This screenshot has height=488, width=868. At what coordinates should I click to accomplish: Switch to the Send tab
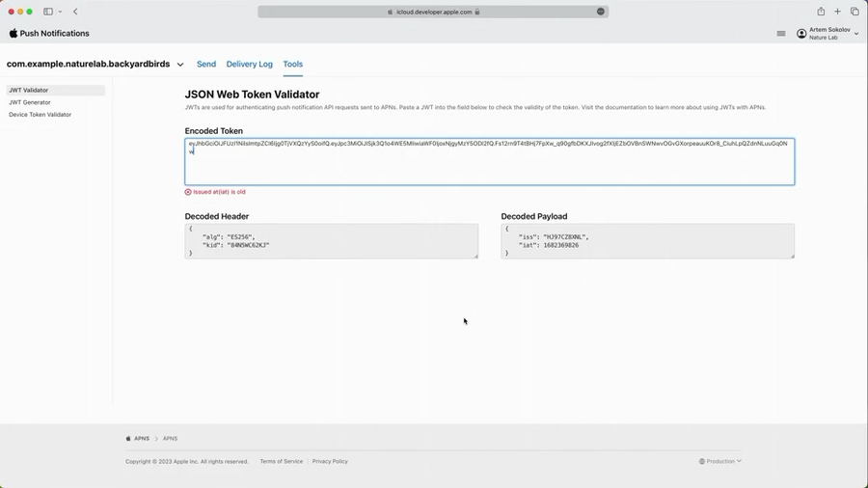coord(206,65)
